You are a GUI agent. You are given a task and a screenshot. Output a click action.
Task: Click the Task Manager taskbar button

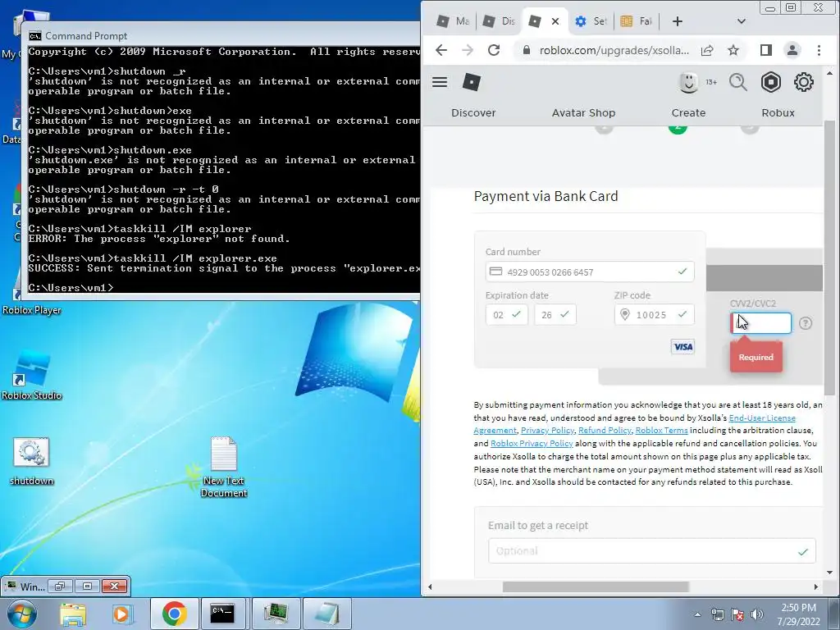coord(276,614)
